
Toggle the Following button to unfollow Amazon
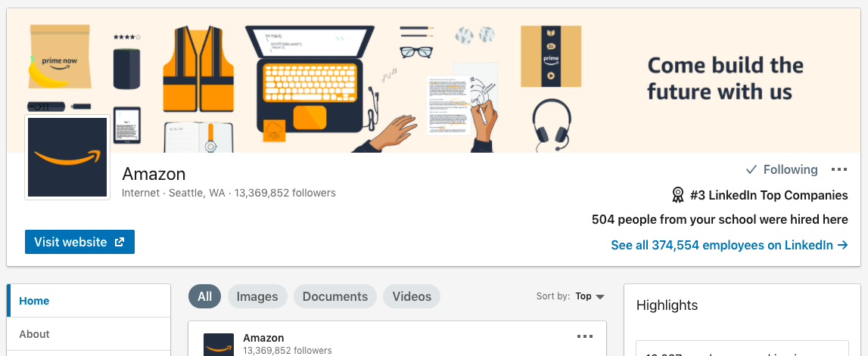(782, 170)
